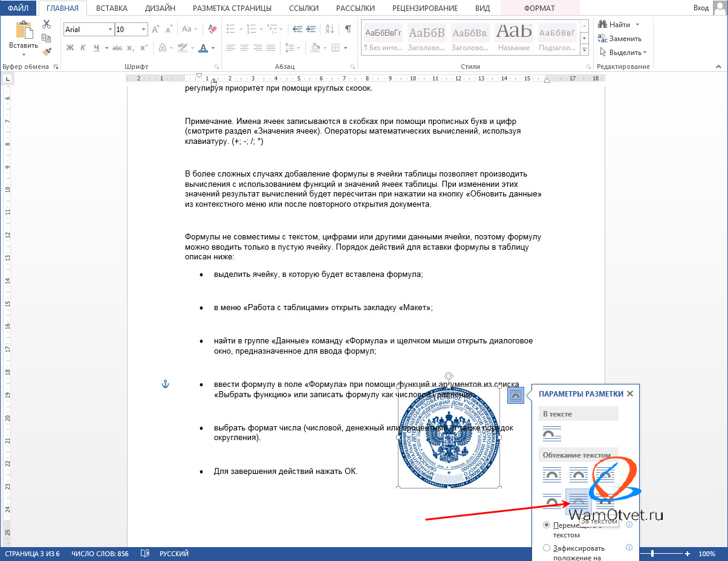The image size is (728, 561).
Task: Click the proofing check icon in status bar
Action: click(x=145, y=554)
